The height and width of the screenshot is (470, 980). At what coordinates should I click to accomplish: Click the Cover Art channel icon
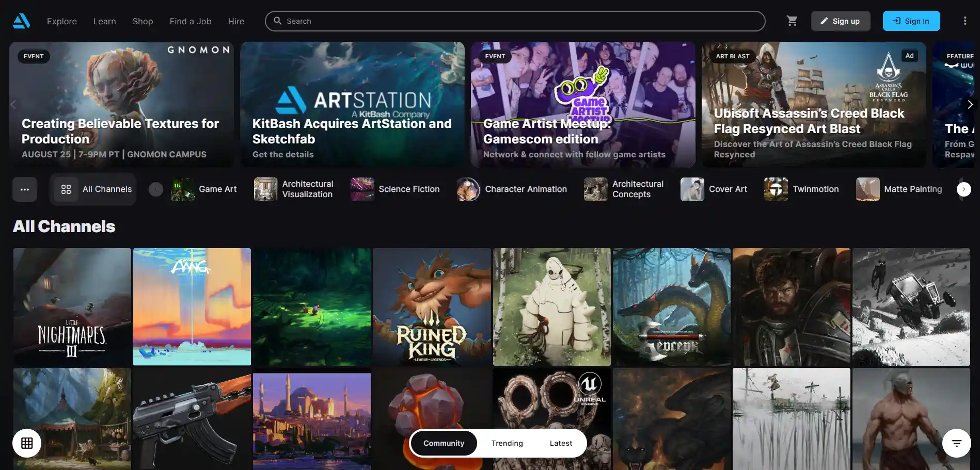(x=692, y=189)
